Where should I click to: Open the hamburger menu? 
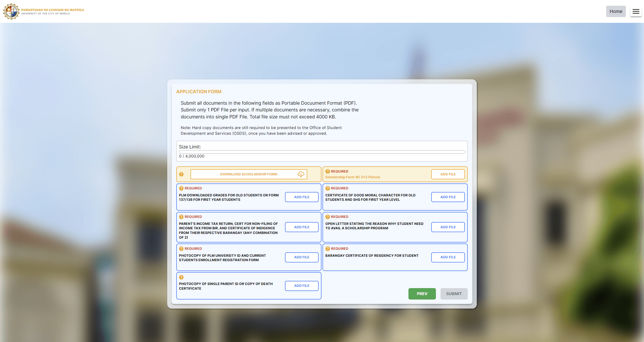pyautogui.click(x=636, y=11)
